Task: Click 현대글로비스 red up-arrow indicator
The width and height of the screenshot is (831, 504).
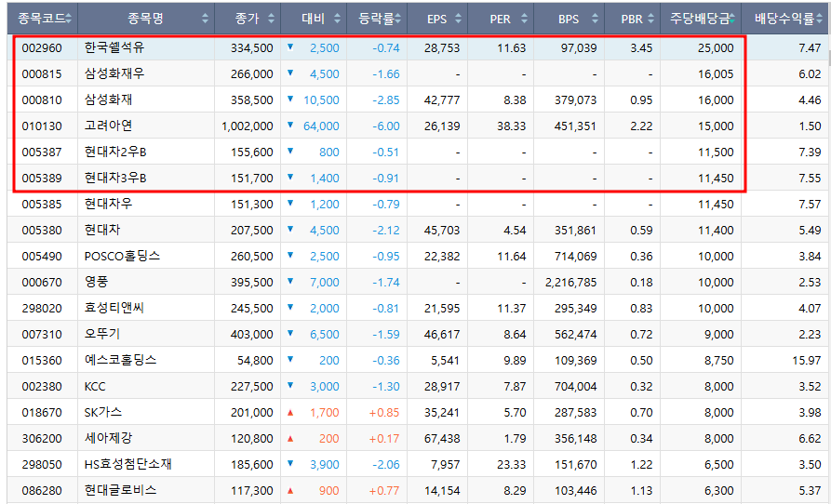Action: 290,491
